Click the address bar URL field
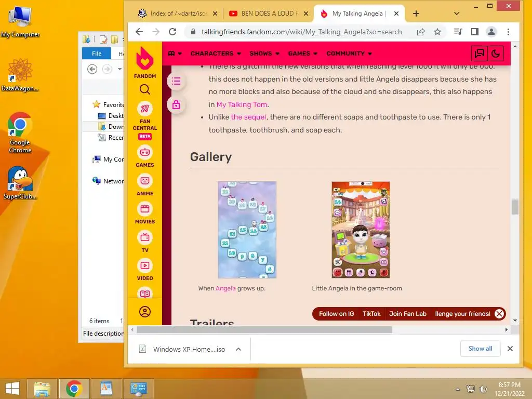The width and height of the screenshot is (532, 399). tap(301, 32)
